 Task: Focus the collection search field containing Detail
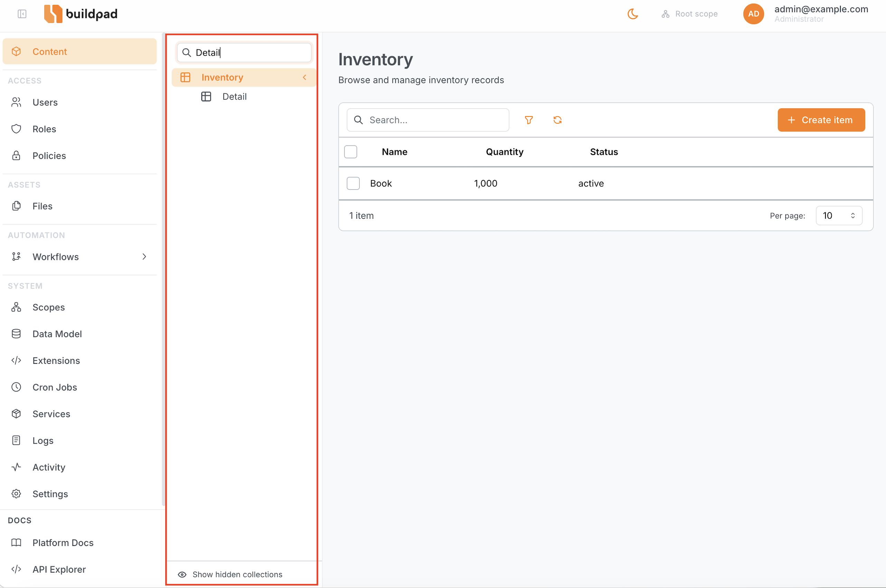click(244, 53)
